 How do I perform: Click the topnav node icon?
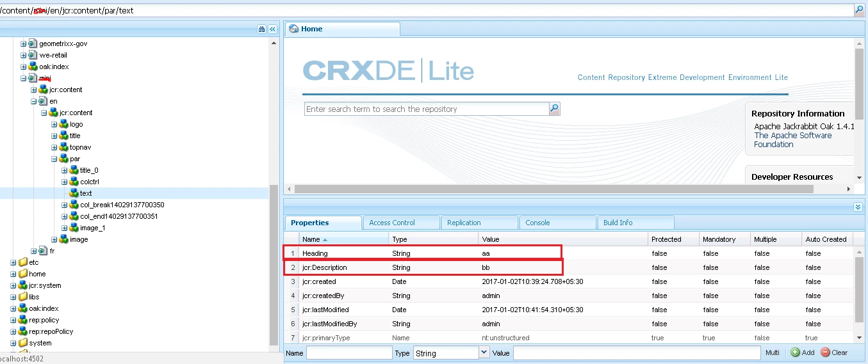click(63, 147)
